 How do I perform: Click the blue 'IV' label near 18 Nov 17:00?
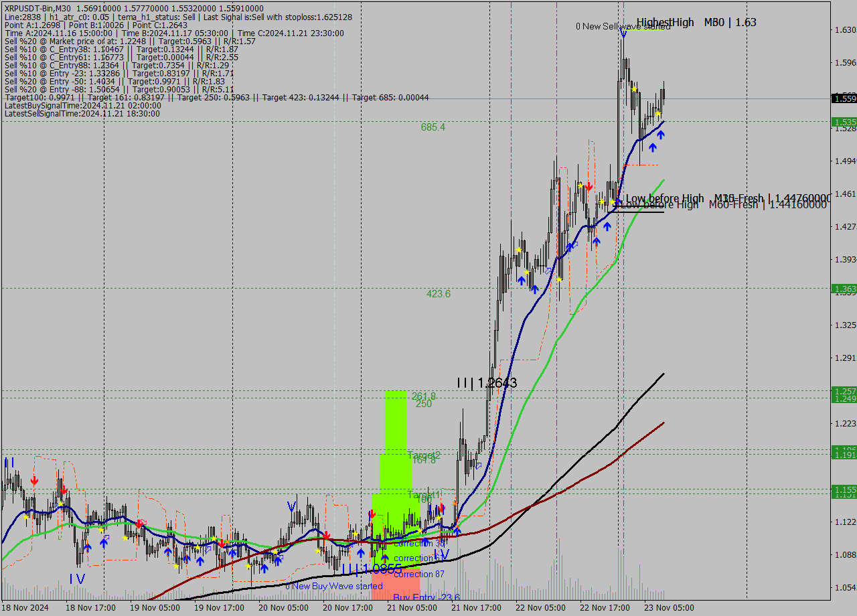77,579
